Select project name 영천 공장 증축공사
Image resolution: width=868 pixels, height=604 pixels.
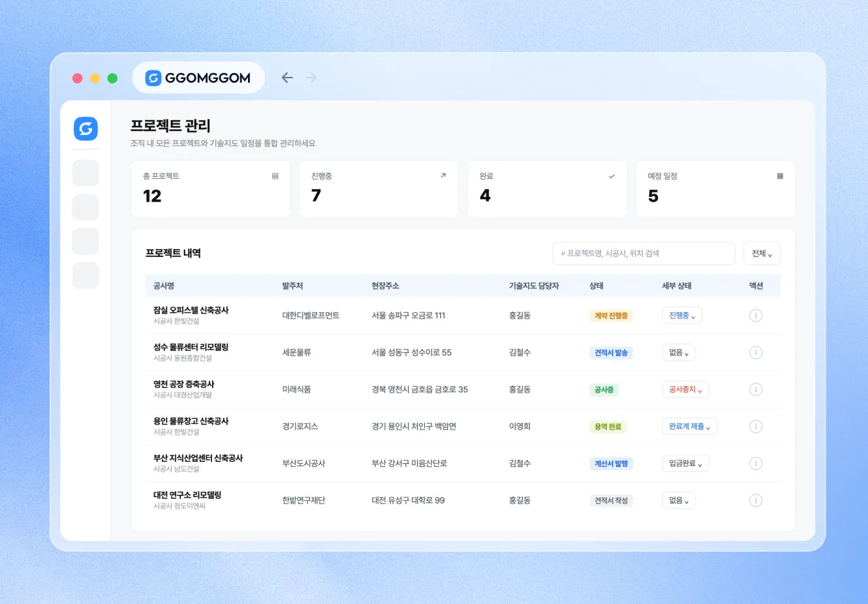point(184,384)
